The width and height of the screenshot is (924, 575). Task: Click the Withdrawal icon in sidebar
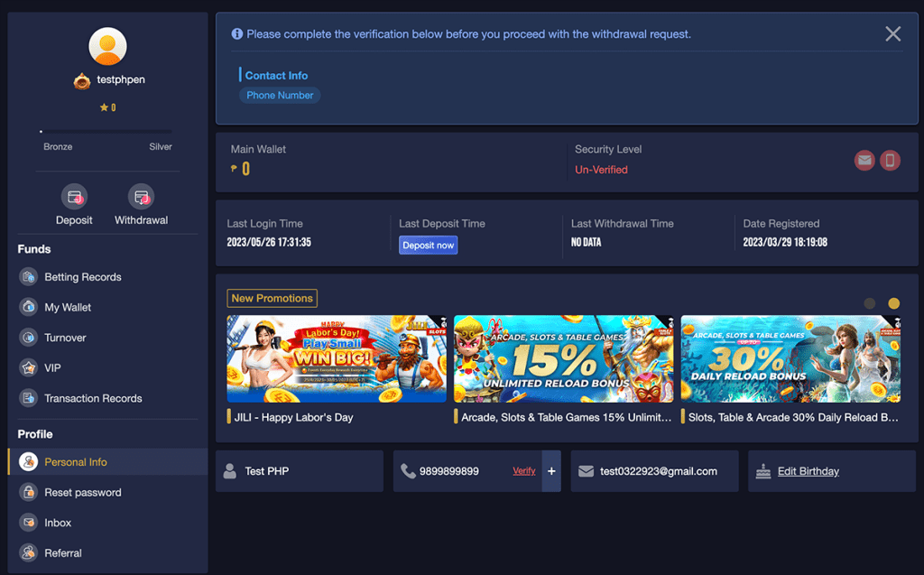pos(141,197)
